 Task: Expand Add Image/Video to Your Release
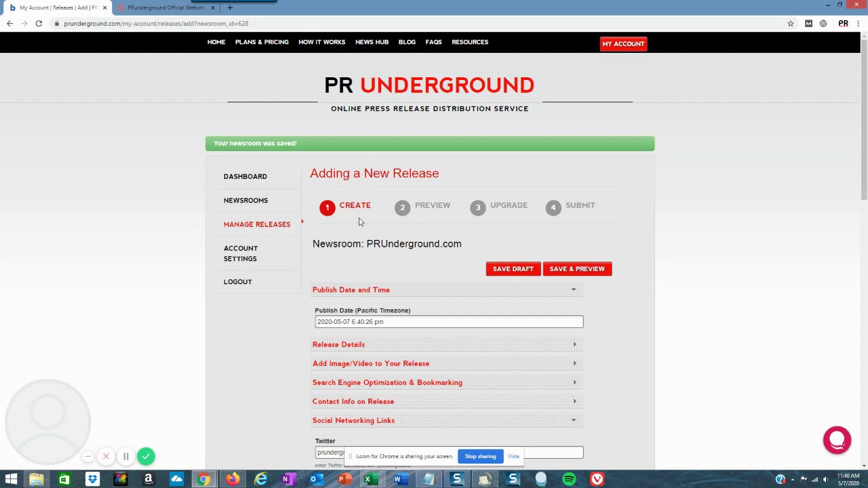(x=447, y=363)
